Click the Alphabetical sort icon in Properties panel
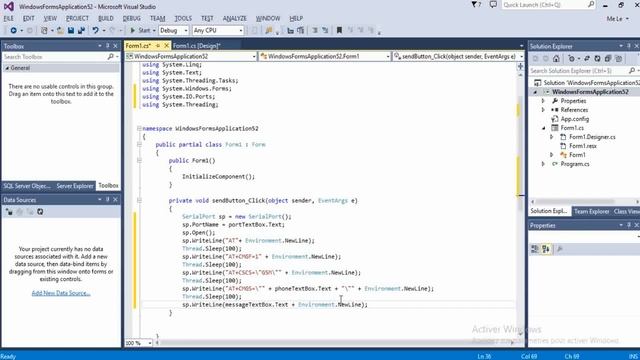 pos(546,249)
